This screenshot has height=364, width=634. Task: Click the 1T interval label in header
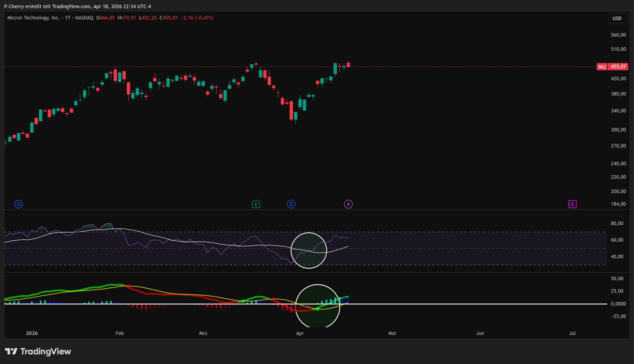(68, 18)
